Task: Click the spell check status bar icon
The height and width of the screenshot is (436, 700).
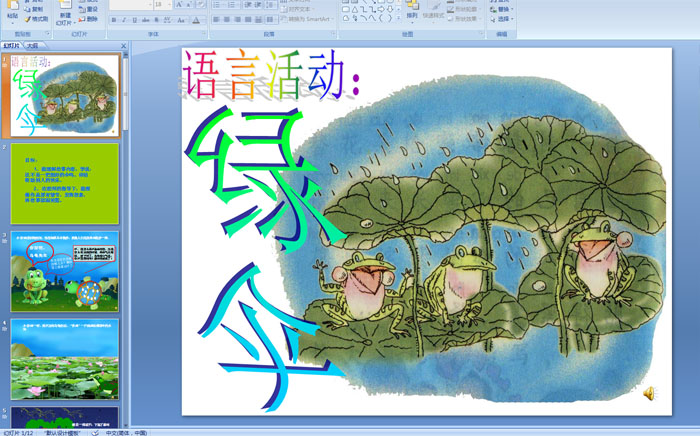Action: click(x=95, y=433)
